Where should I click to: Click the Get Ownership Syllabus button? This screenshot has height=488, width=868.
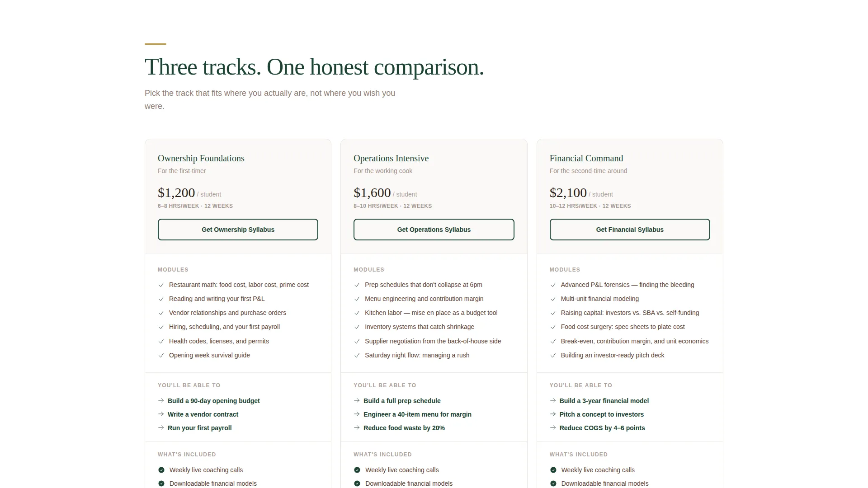(238, 230)
